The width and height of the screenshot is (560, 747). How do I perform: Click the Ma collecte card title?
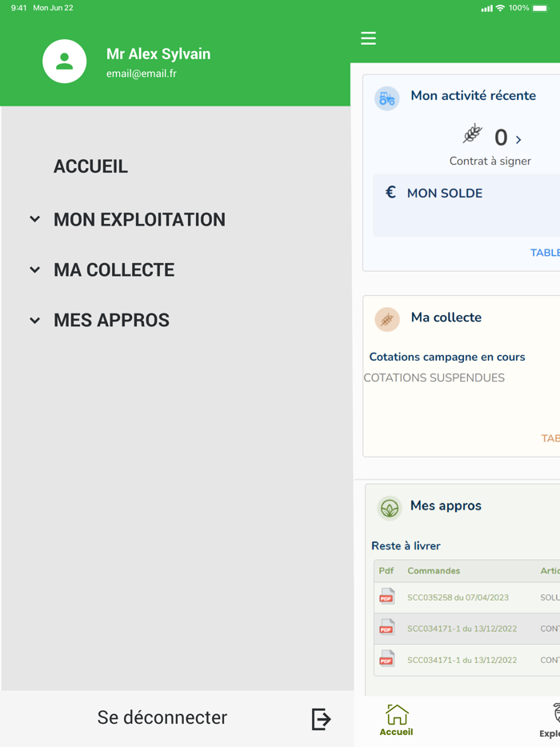[x=446, y=318]
